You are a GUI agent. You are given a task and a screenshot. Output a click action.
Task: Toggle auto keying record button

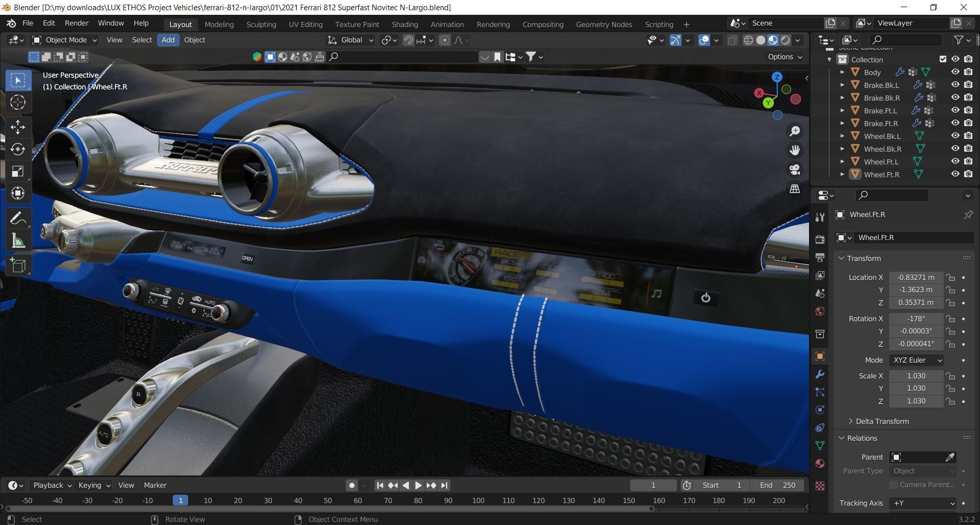pyautogui.click(x=351, y=486)
